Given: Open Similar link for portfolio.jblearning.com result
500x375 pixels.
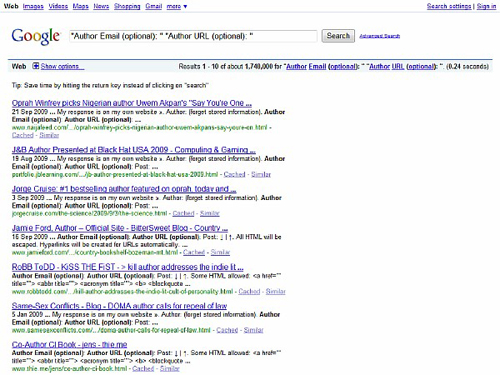Looking at the screenshot, I should click(261, 174).
